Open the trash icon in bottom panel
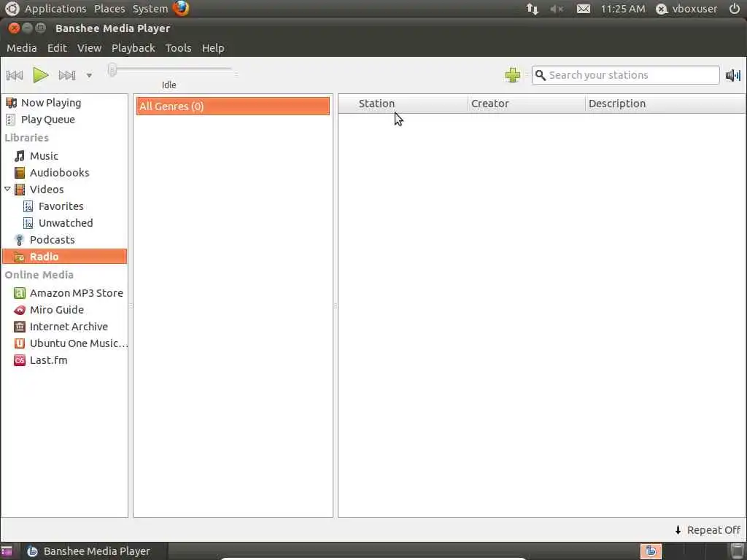Screen dimensions: 747x560 coord(737,551)
